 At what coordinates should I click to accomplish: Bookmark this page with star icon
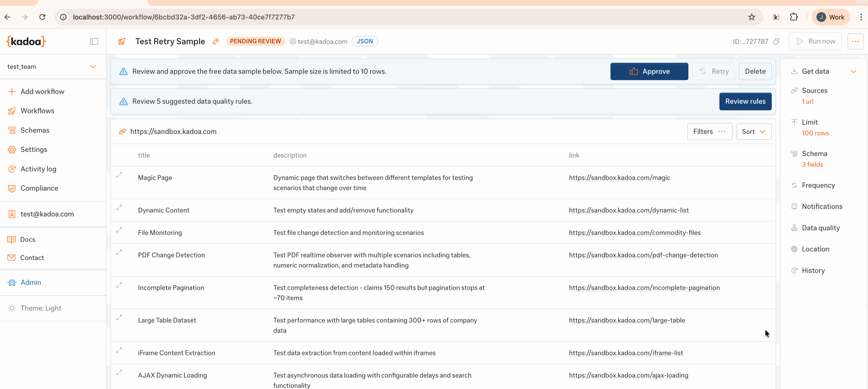point(752,17)
